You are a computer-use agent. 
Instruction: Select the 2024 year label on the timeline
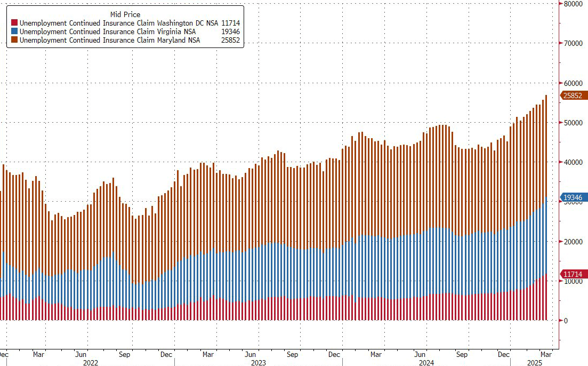426,362
